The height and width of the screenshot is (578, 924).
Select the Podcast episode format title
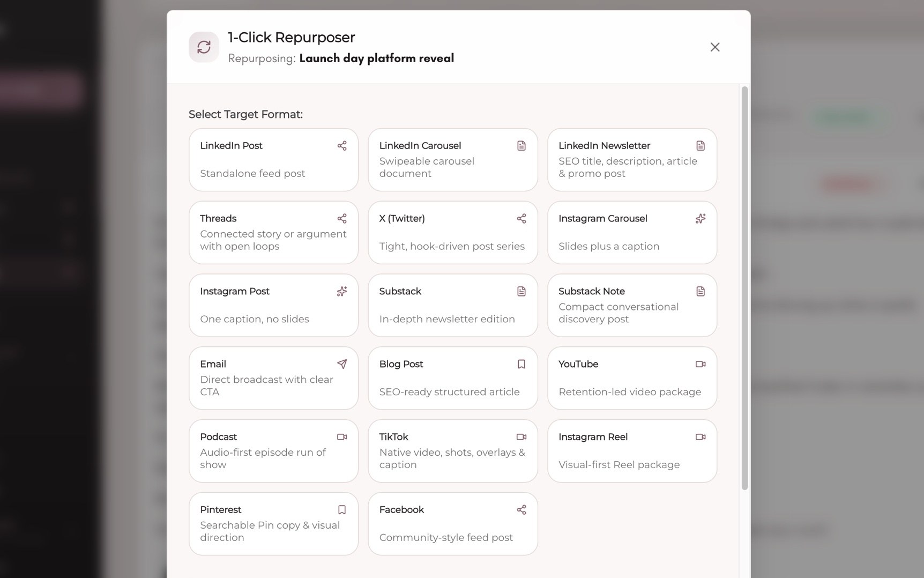(x=219, y=437)
